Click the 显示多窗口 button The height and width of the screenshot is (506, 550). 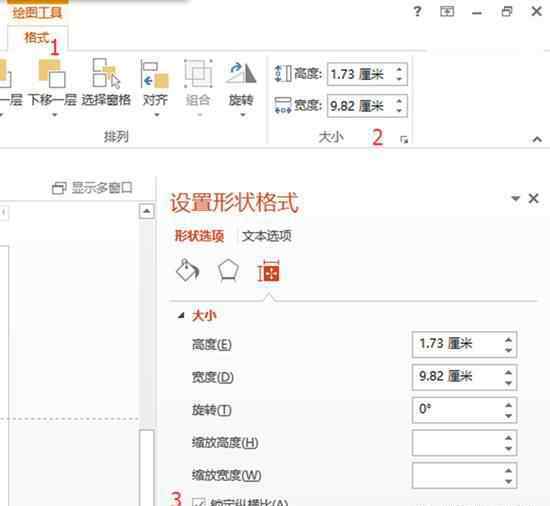coord(92,188)
